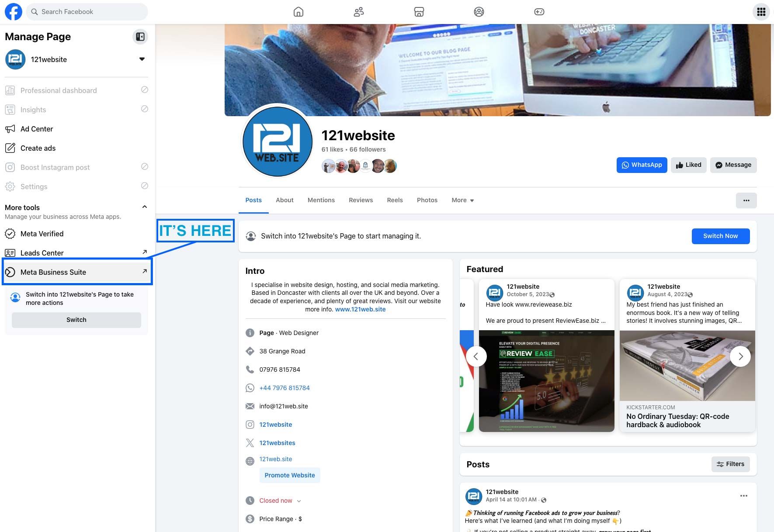Image resolution: width=774 pixels, height=532 pixels.
Task: Select Insights in sidebar
Action: click(76, 110)
